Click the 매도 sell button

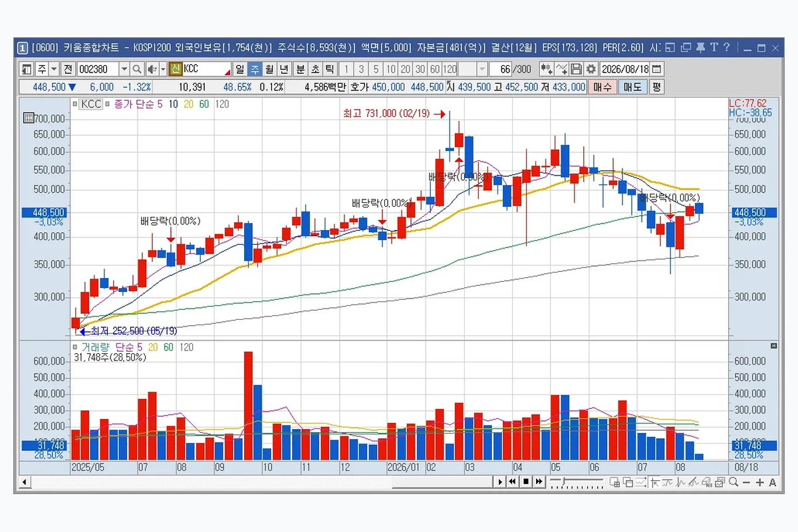click(x=633, y=87)
